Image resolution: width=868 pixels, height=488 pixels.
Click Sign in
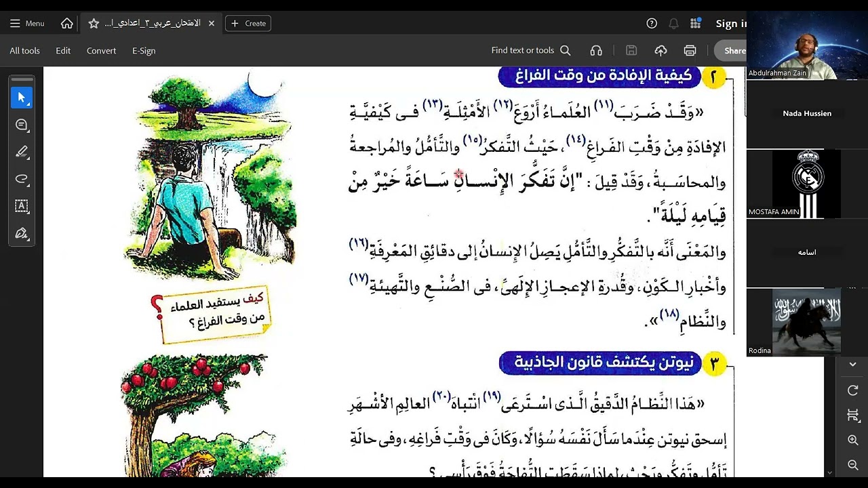pyautogui.click(x=731, y=23)
